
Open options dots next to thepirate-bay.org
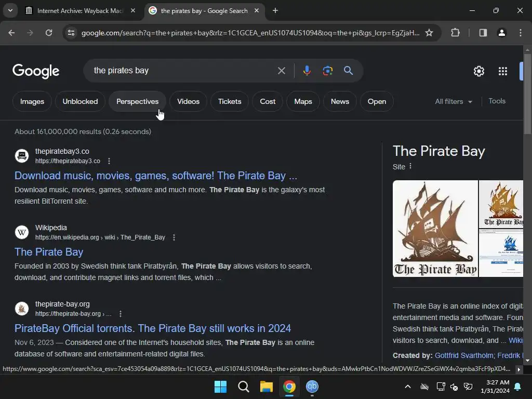tap(121, 313)
